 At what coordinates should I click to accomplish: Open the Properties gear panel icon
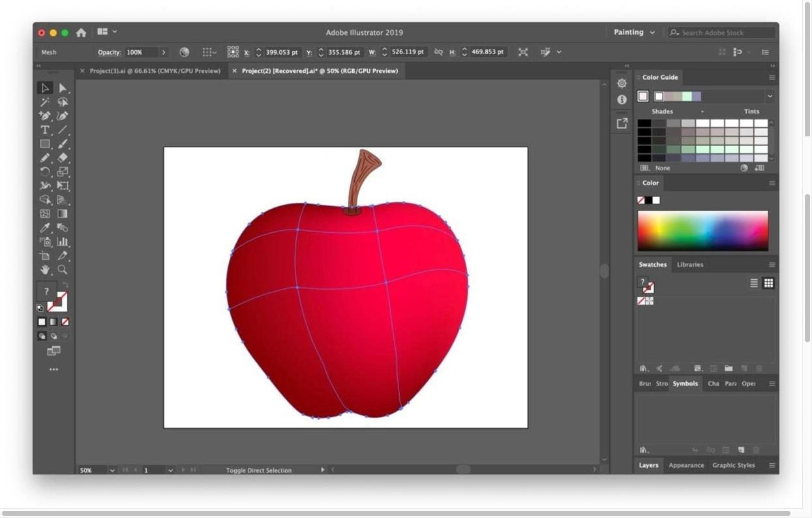(622, 84)
